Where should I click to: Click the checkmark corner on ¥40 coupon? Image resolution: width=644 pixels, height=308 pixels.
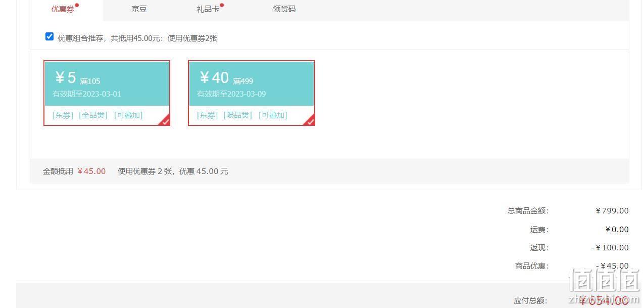coord(310,121)
